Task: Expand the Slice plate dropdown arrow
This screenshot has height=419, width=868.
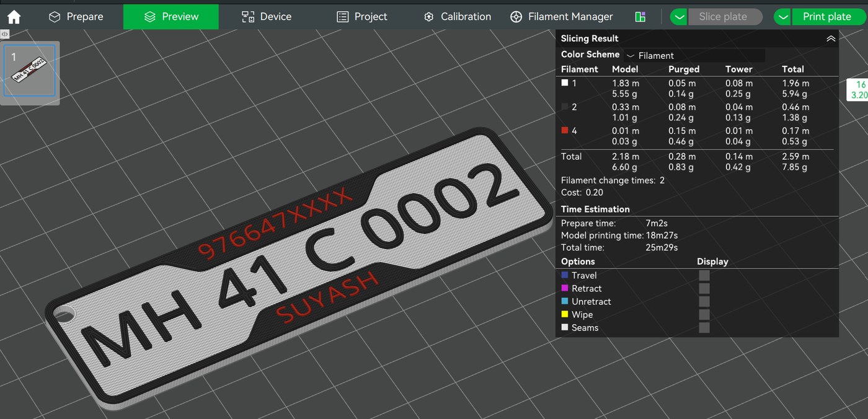Action: 679,17
